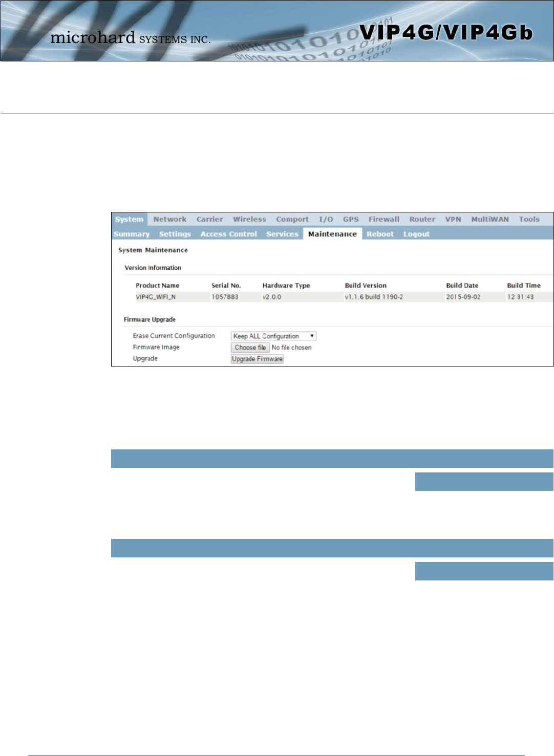Open the I/O tab
The image size is (554, 756).
tap(326, 220)
